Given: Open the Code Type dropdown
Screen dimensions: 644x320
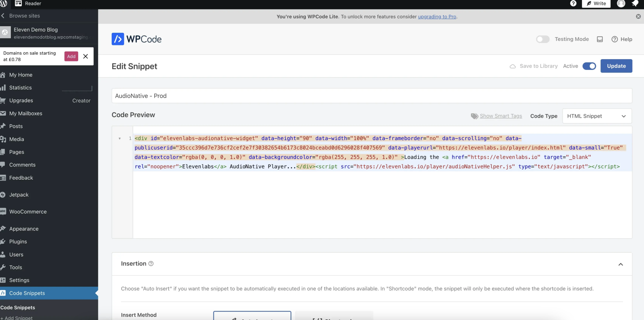Looking at the screenshot, I should pyautogui.click(x=597, y=116).
